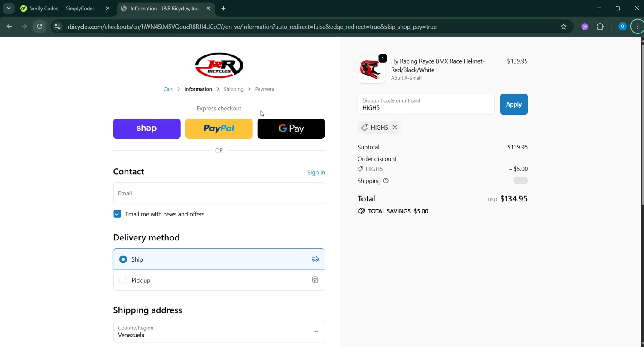Select the Pick up radio button
This screenshot has height=347, width=644.
pos(123,280)
